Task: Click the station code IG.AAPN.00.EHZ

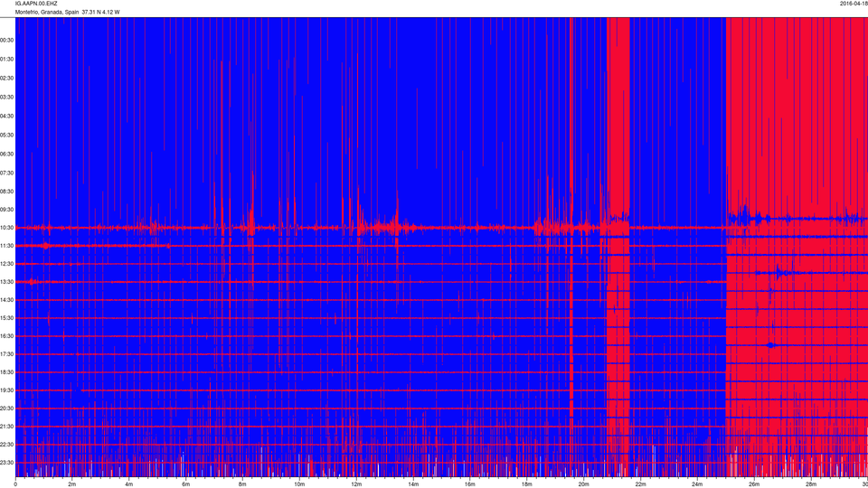Action: (36, 4)
